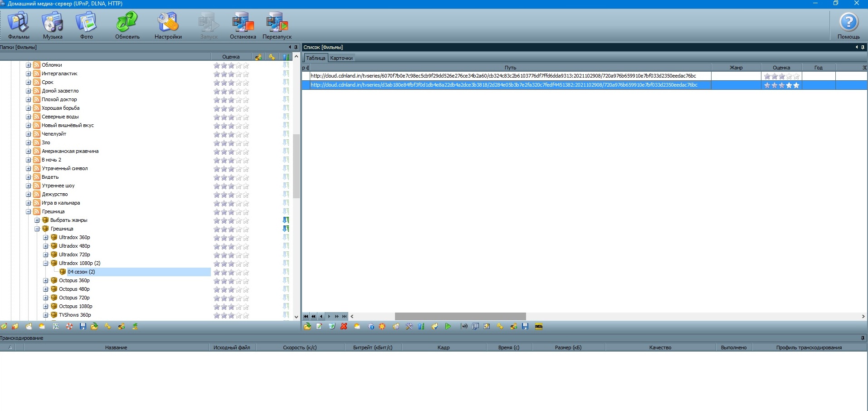Click the red X delete icon
Screen dimensions: 868x411
pyautogui.click(x=344, y=327)
